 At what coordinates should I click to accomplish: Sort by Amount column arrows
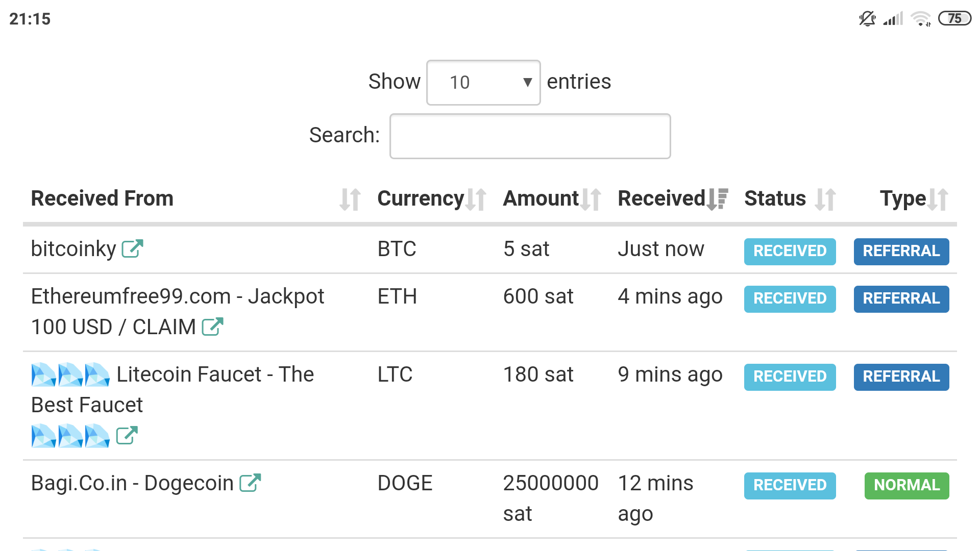(591, 199)
